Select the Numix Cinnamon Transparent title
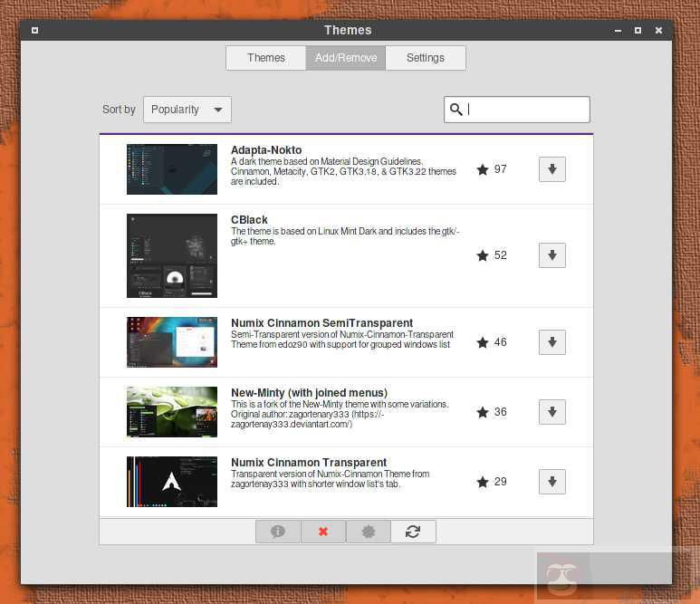The width and height of the screenshot is (700, 604). point(309,462)
